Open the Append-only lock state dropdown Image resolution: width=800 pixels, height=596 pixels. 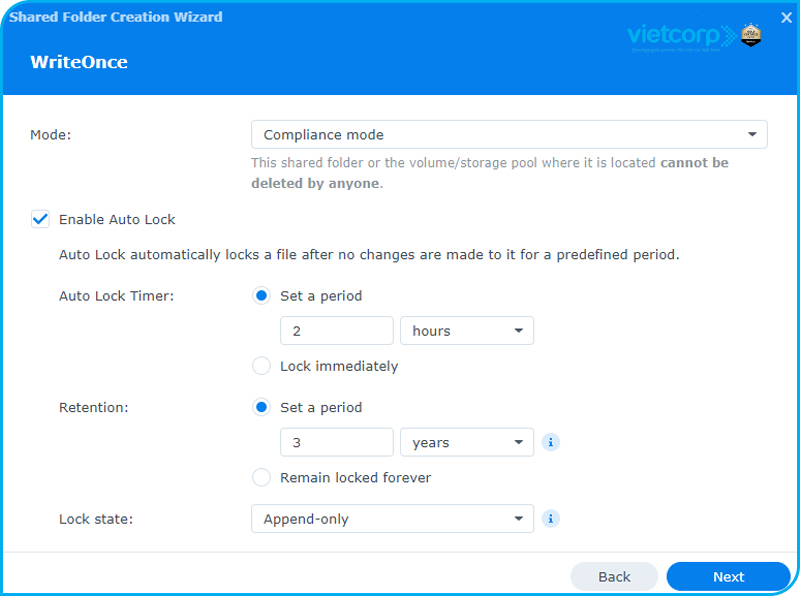[393, 518]
